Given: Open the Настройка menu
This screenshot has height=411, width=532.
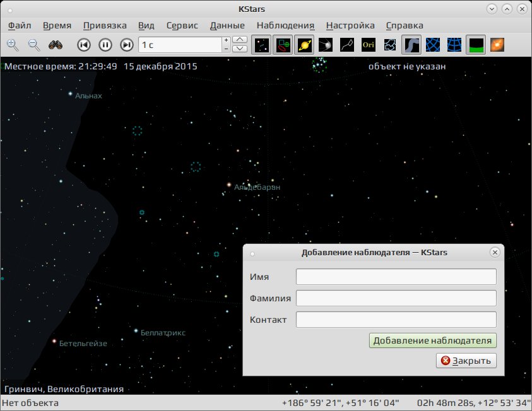Looking at the screenshot, I should (350, 25).
